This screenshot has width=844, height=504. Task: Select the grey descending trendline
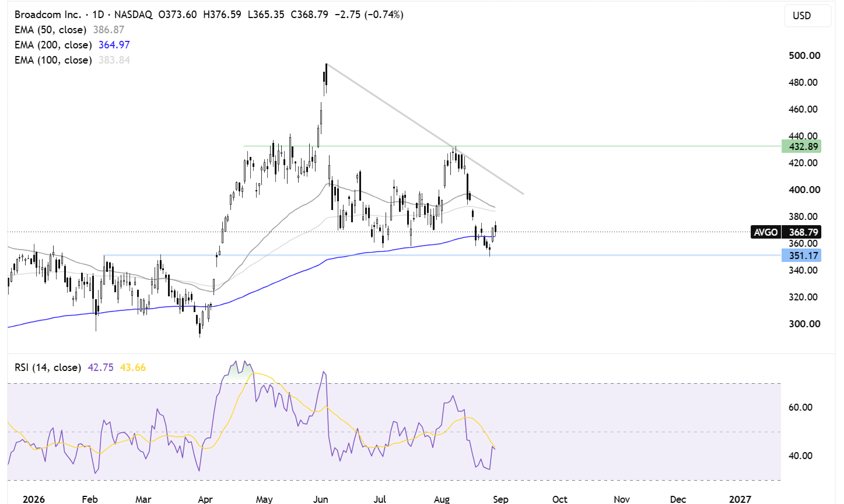pyautogui.click(x=425, y=129)
